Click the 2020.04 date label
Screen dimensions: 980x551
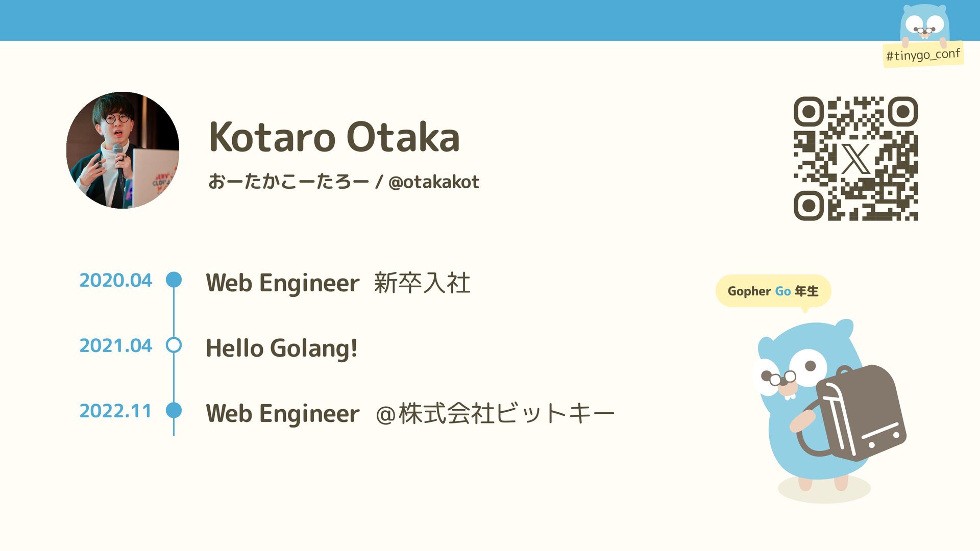click(x=115, y=280)
